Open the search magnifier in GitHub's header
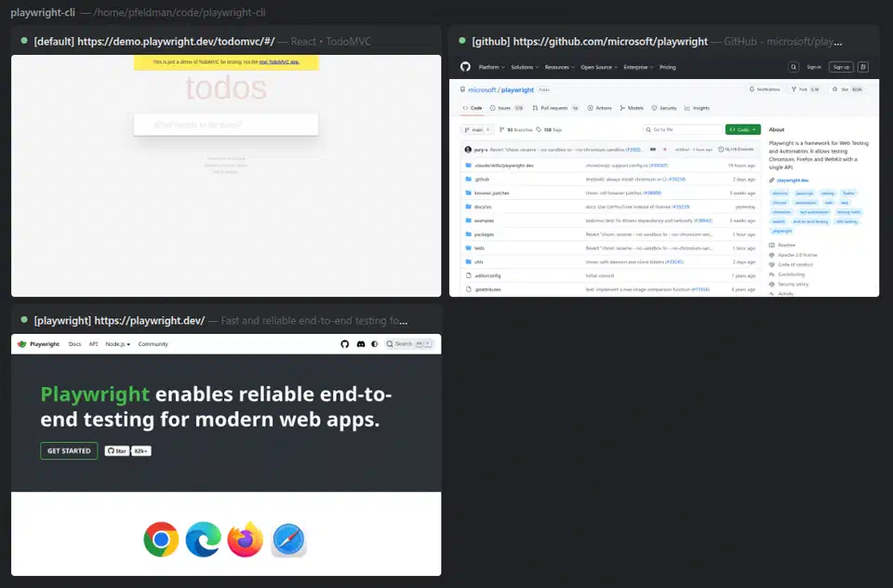The image size is (893, 588). click(x=793, y=67)
